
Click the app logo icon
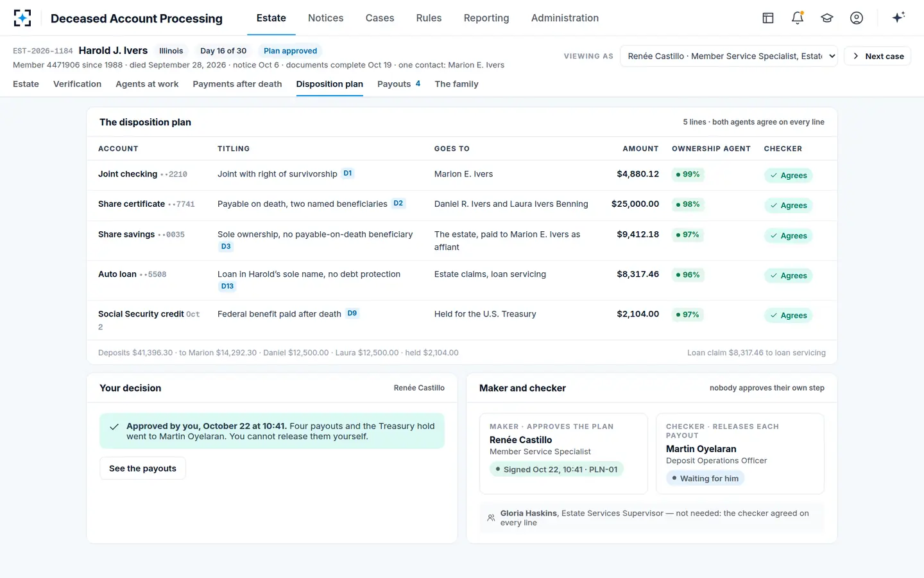tap(22, 18)
